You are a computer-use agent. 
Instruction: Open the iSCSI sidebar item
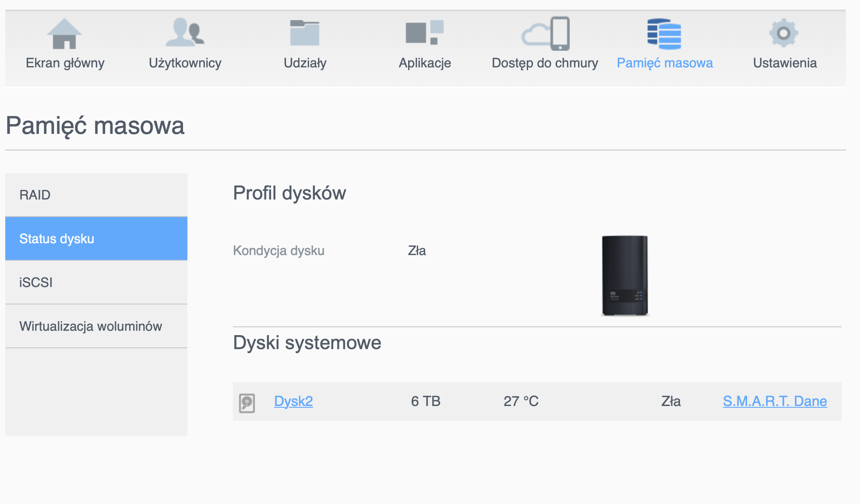point(96,282)
